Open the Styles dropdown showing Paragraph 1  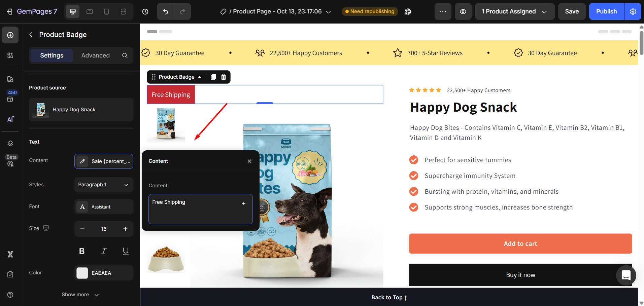[x=103, y=184]
